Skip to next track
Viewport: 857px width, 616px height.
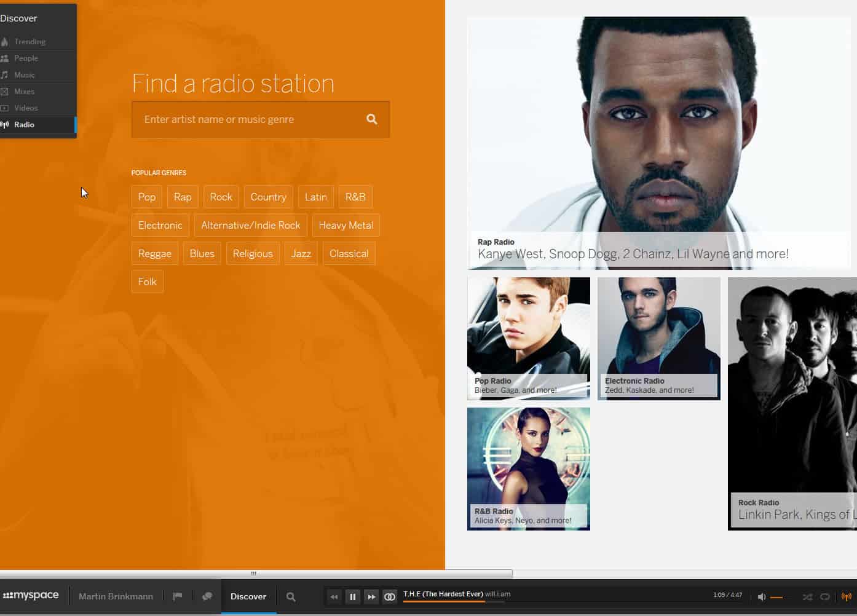[371, 597]
